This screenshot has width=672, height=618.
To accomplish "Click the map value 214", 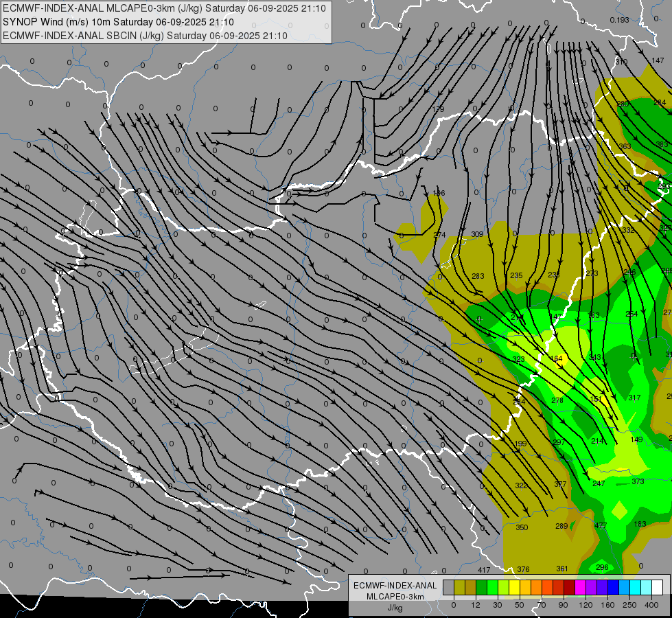I will click(x=597, y=440).
